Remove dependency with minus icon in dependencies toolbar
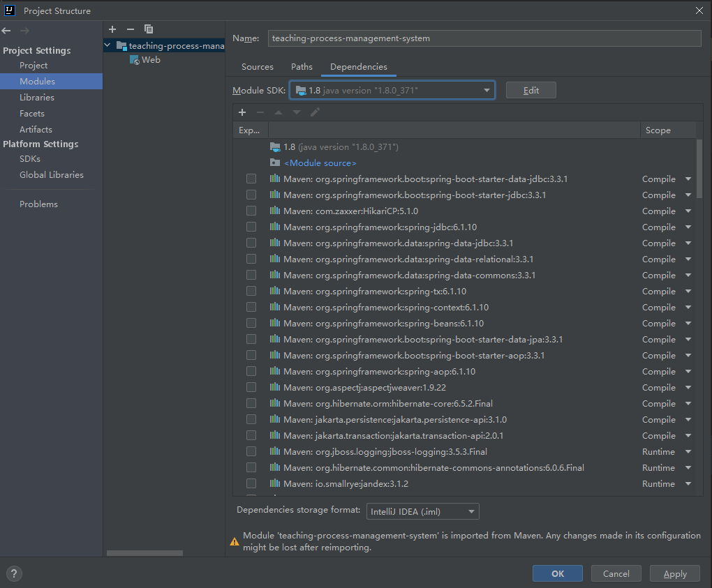The width and height of the screenshot is (712, 588). 260,112
